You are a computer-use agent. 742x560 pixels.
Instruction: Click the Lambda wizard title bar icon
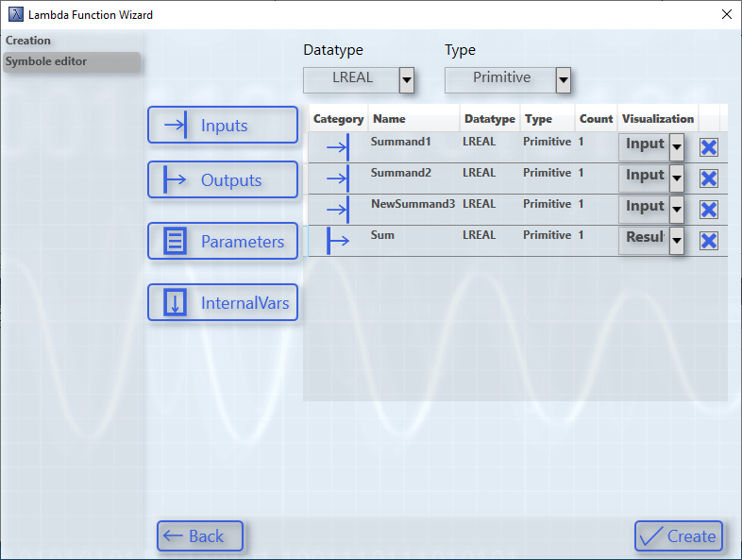(x=15, y=15)
